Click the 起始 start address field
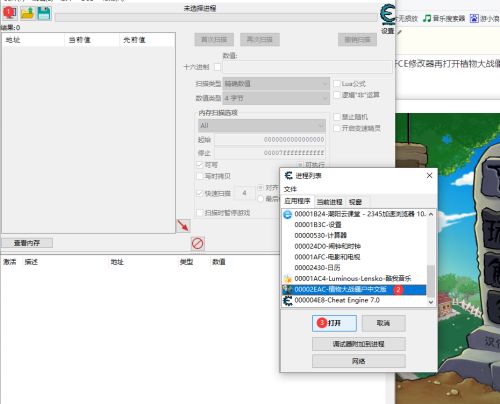500x404 pixels. coord(270,139)
